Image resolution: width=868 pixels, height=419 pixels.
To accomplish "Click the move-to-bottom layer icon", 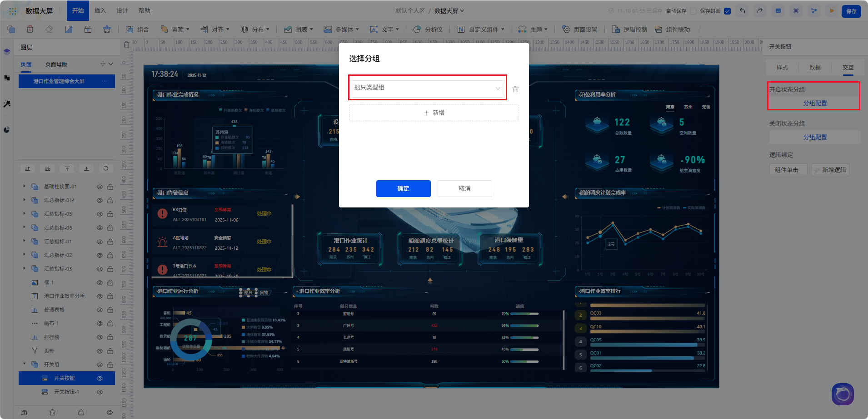I will (x=86, y=169).
